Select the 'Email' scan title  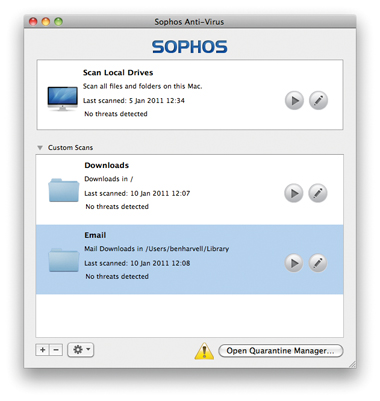[x=95, y=235]
